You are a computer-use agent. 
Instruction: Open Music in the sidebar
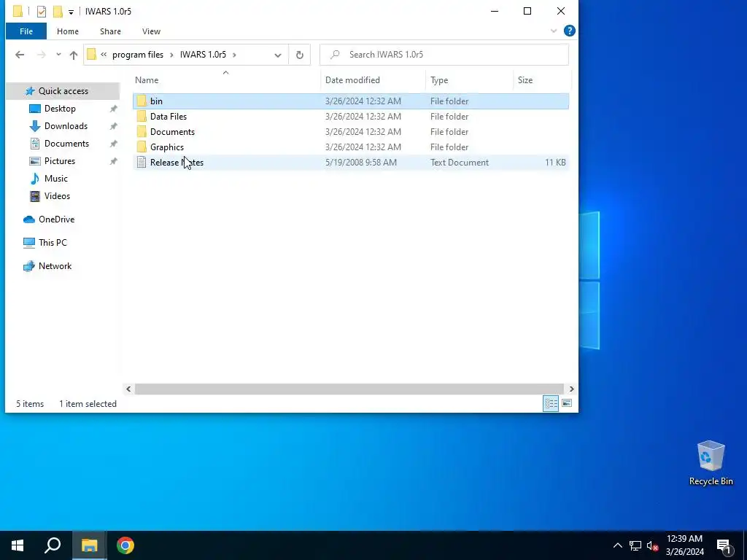coord(55,179)
